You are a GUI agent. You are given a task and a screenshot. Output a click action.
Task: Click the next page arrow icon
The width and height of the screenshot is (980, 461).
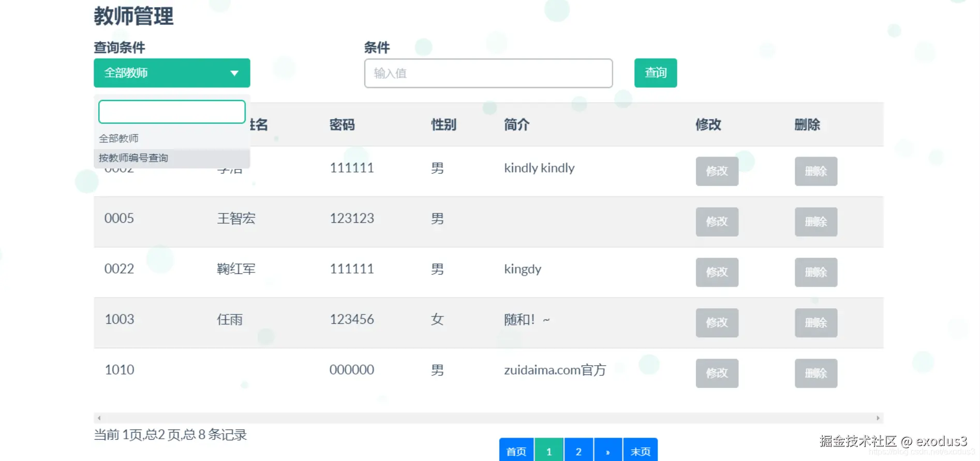608,451
